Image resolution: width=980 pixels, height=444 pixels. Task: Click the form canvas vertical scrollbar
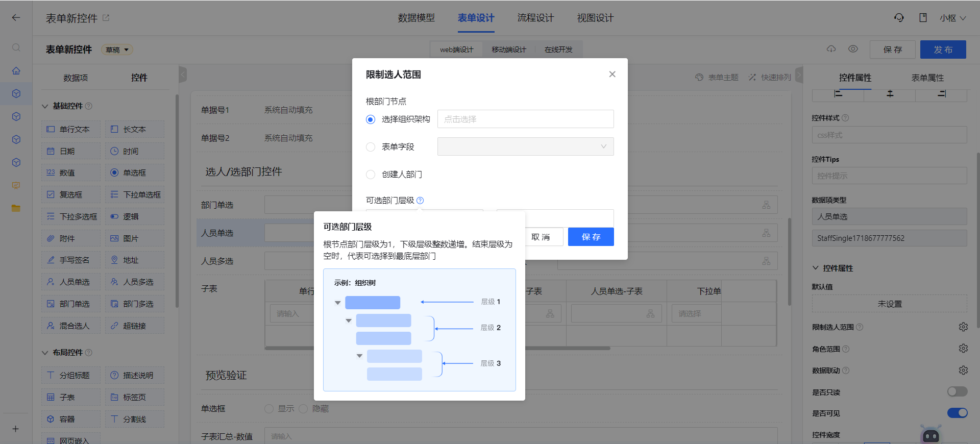790,262
